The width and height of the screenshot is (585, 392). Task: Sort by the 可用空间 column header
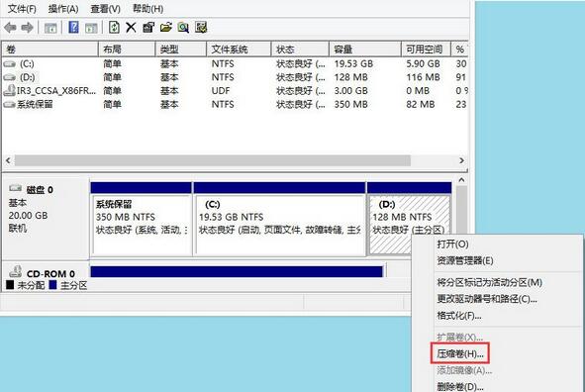tap(426, 49)
